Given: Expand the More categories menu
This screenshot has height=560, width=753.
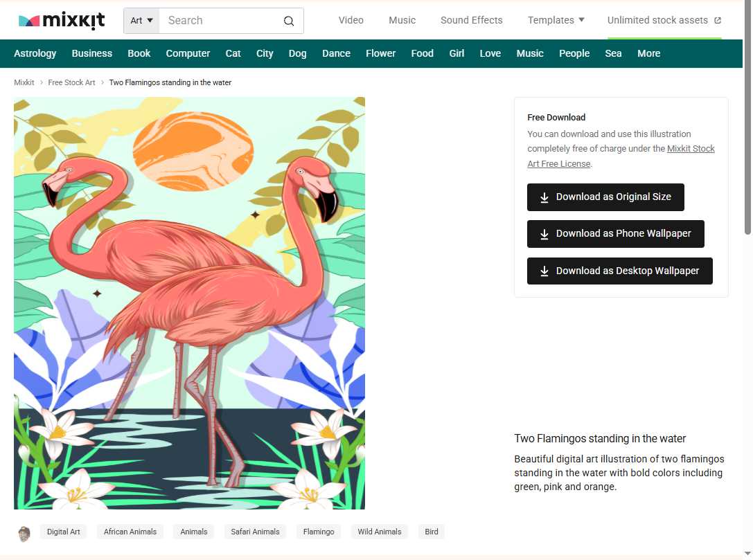Looking at the screenshot, I should (648, 53).
